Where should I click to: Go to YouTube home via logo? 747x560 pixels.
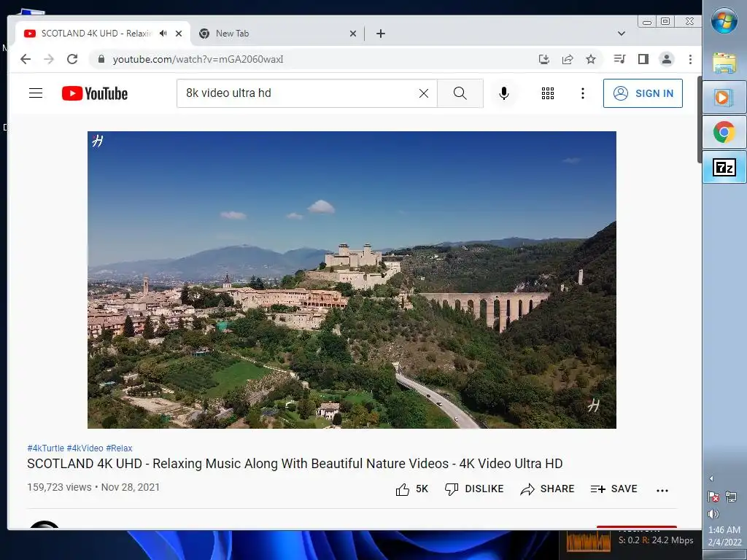point(95,93)
